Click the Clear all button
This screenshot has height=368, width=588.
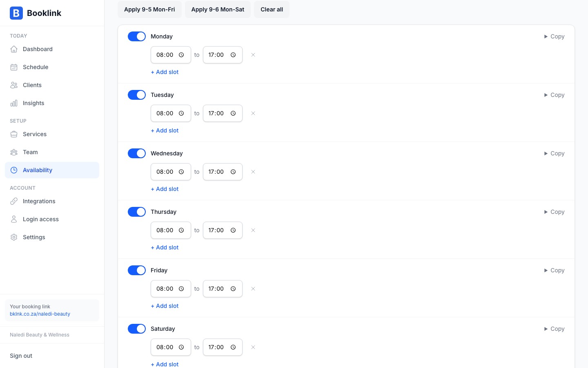pos(272,9)
